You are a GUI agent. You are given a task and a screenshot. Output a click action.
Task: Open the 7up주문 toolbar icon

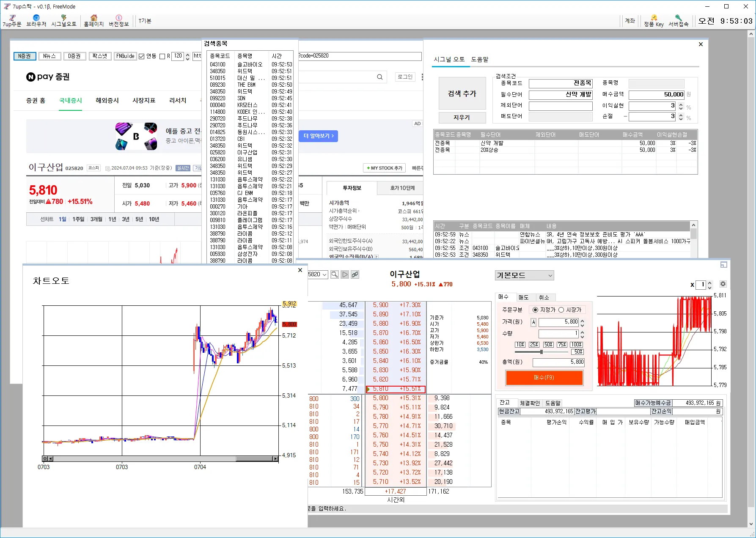12,21
